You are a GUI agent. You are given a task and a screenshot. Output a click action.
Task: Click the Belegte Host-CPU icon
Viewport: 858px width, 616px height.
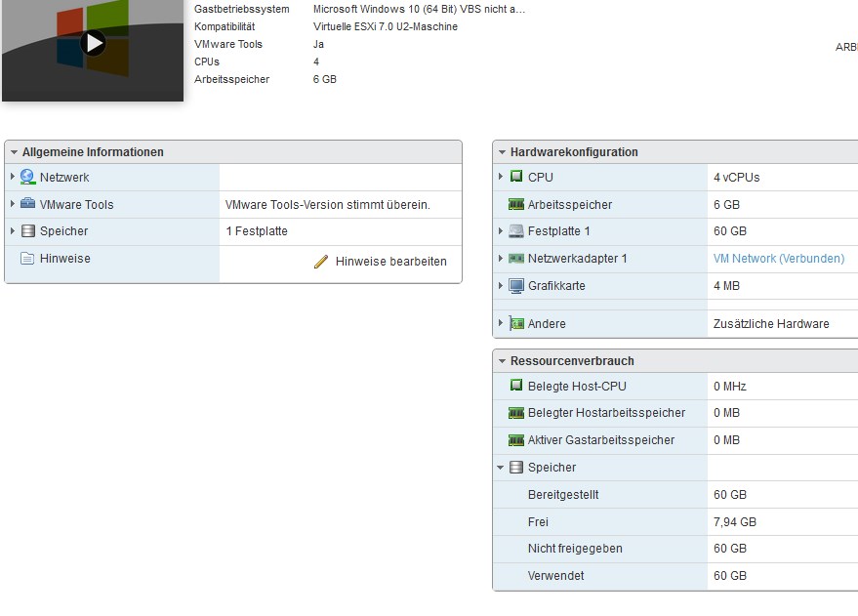516,387
